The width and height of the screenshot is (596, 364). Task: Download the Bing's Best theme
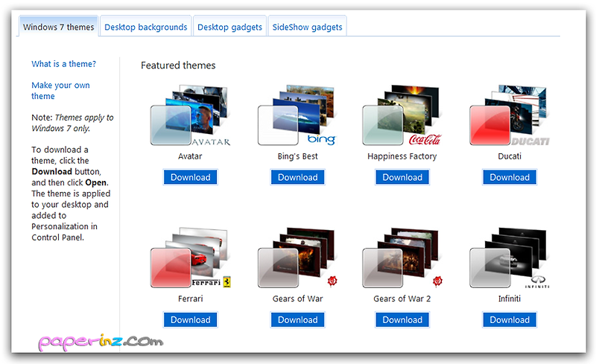297,177
